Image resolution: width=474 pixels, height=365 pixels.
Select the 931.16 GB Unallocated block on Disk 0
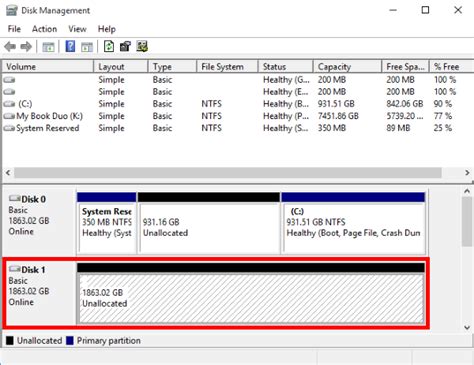click(x=209, y=223)
